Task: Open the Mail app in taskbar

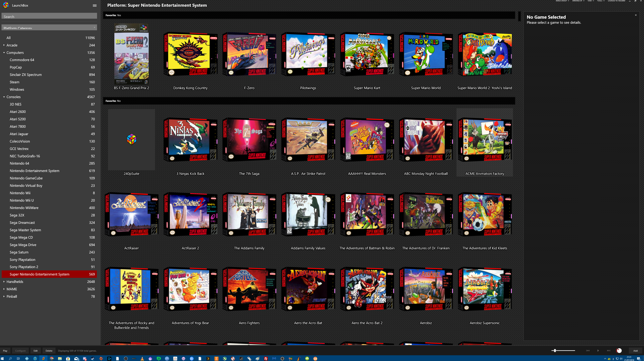Action: click(77, 358)
